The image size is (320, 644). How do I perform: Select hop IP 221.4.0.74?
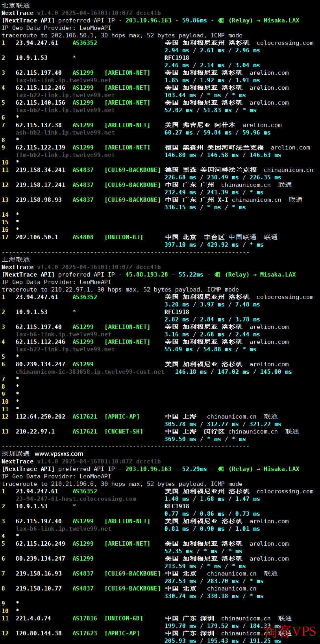(x=33, y=618)
